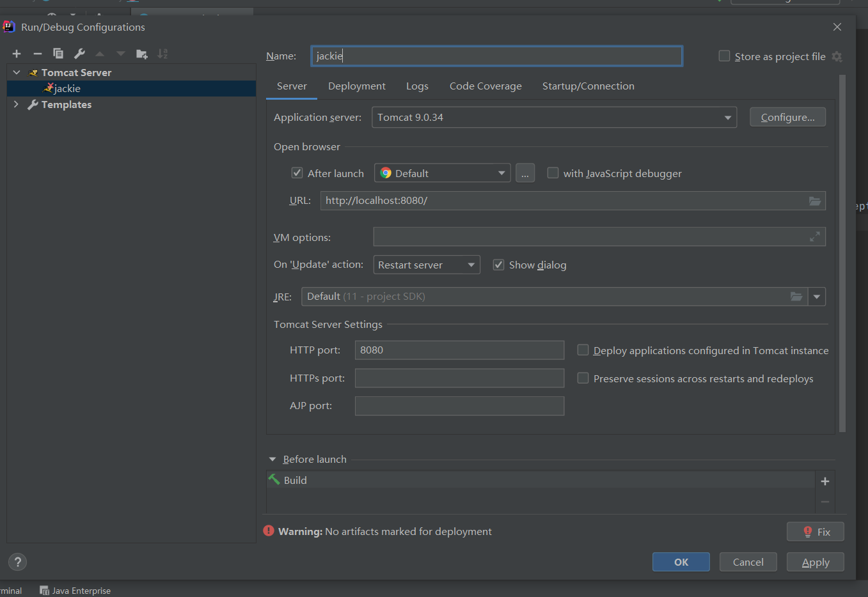
Task: Expand the Templates tree node
Action: point(17,105)
